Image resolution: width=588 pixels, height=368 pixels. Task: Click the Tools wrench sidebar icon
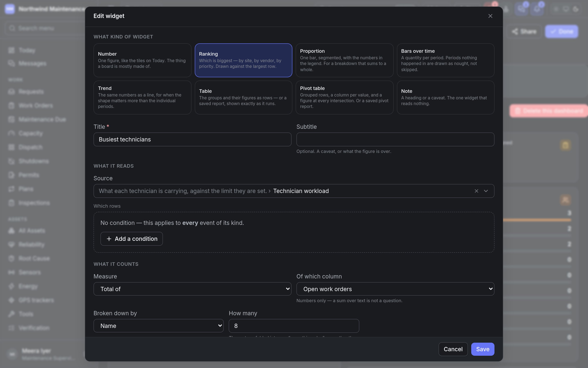(x=11, y=314)
